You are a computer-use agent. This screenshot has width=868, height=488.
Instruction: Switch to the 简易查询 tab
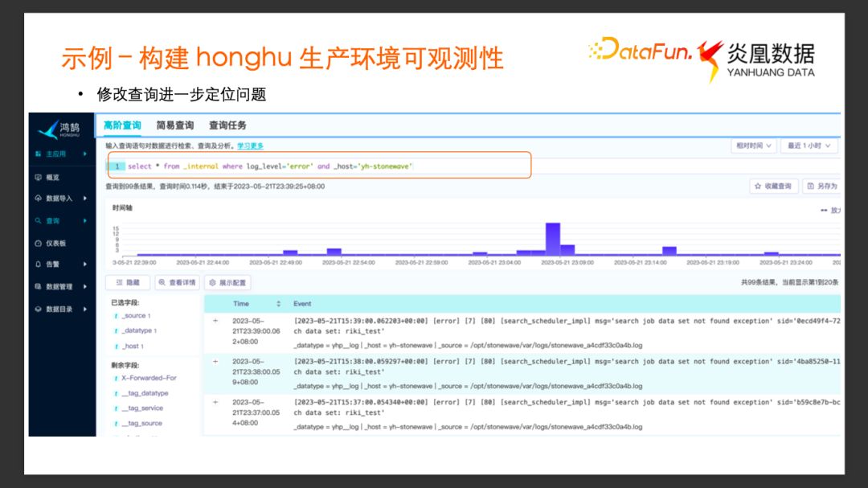tap(175, 125)
